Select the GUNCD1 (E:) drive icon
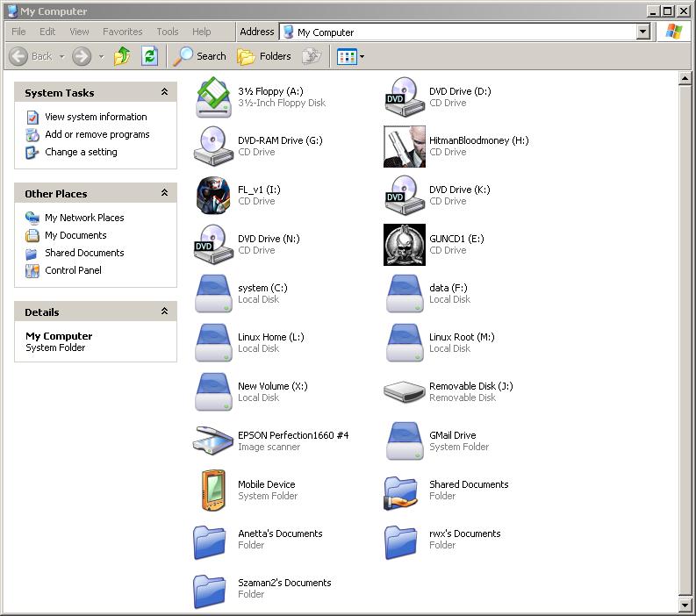 click(405, 245)
